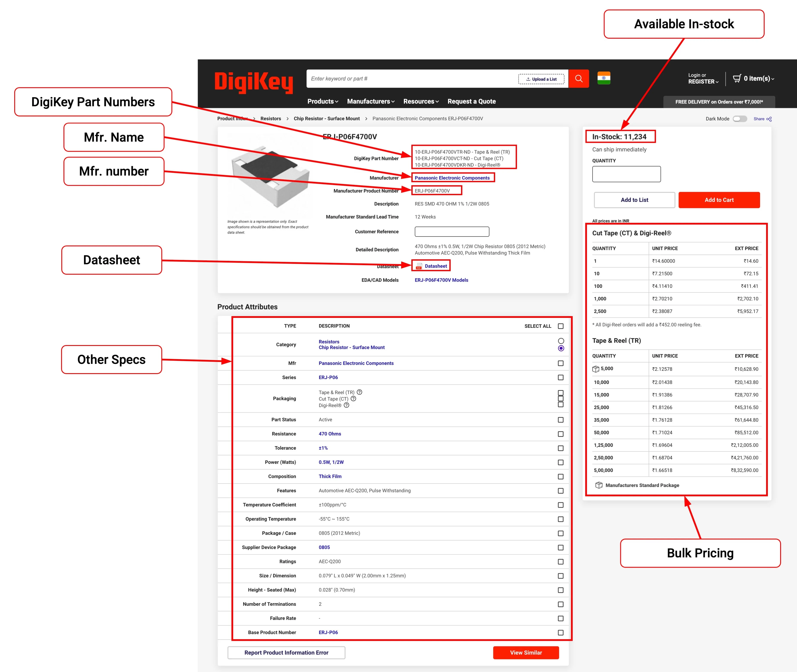Click Report Product Information Error button
The width and height of the screenshot is (797, 672).
pyautogui.click(x=286, y=652)
